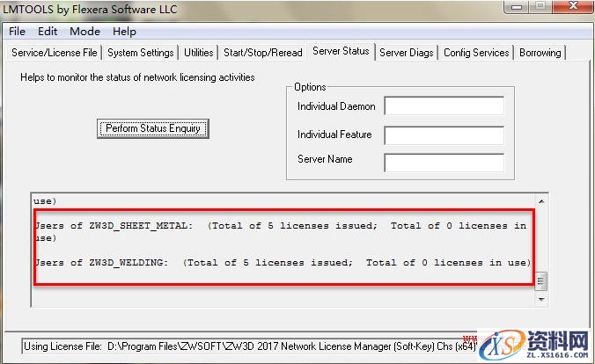
Task: Open the File menu
Action: pyautogui.click(x=18, y=31)
